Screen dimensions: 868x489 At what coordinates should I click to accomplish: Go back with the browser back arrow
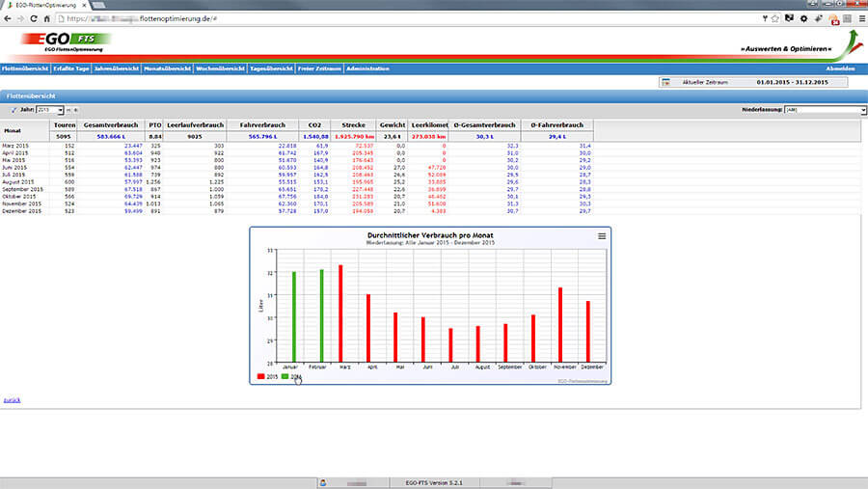pyautogui.click(x=8, y=19)
